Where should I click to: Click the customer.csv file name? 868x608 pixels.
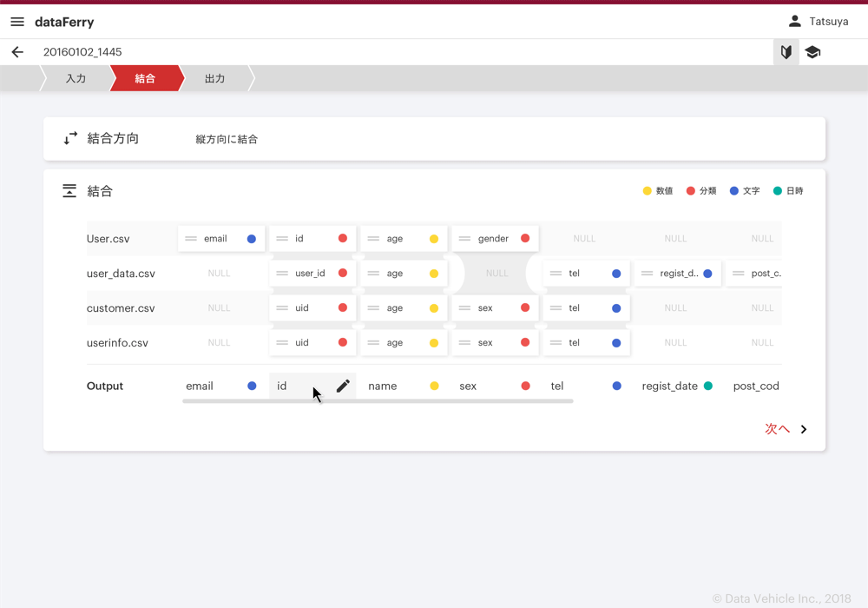121,307
